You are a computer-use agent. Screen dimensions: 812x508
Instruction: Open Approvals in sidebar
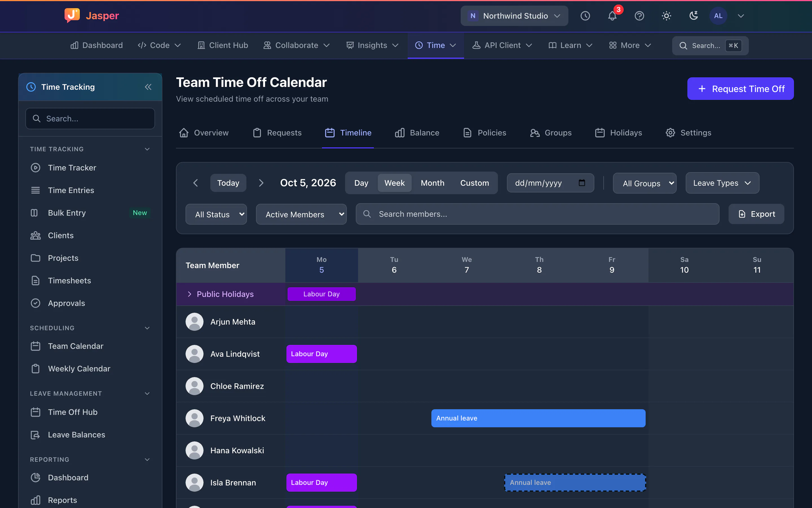[x=90, y=303]
